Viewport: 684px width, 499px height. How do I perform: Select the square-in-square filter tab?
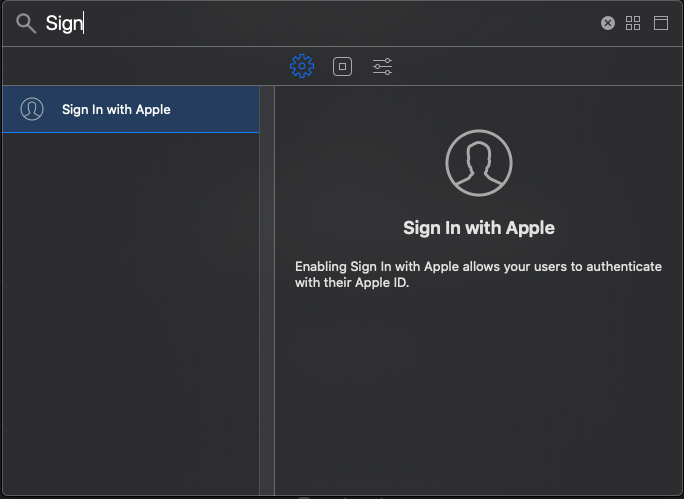342,66
